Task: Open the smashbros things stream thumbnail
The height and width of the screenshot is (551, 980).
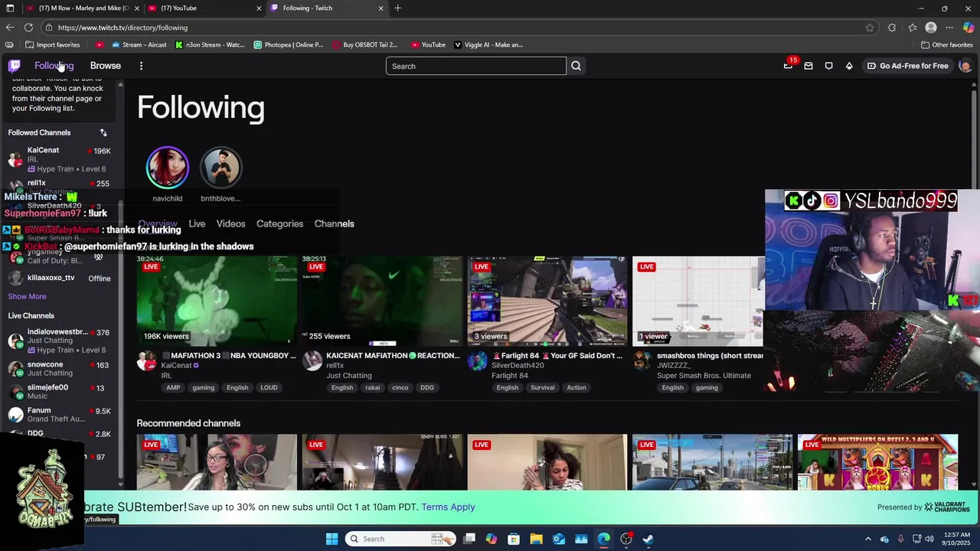Action: point(697,301)
